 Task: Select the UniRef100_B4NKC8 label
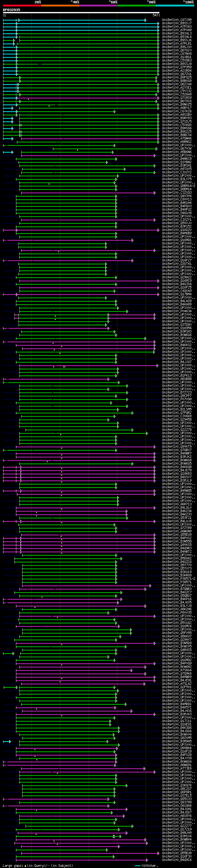click(177, 159)
